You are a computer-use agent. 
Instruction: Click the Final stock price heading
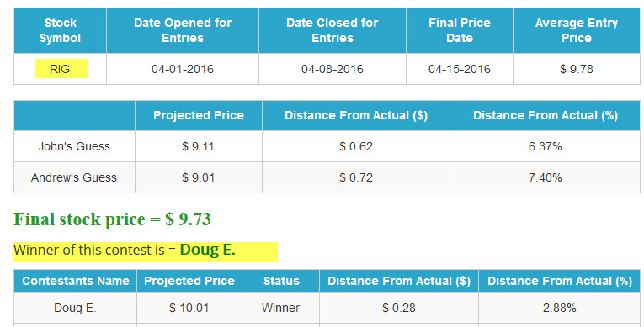coord(112,219)
